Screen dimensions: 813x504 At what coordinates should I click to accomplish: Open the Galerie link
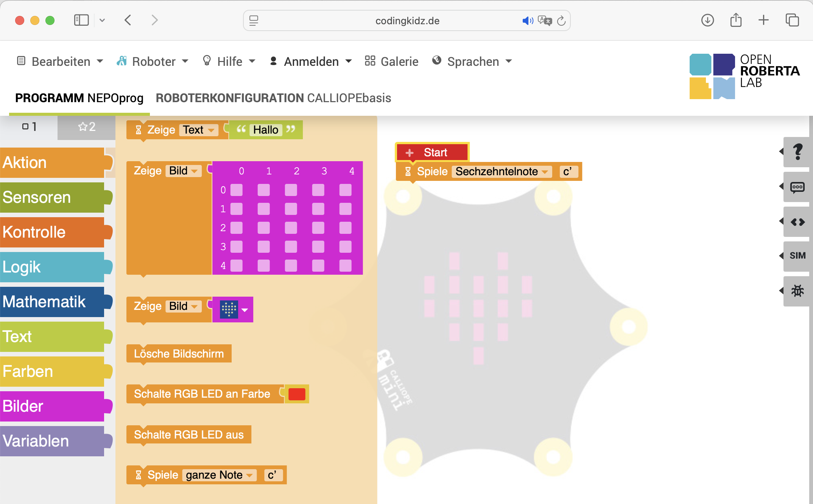coord(391,61)
